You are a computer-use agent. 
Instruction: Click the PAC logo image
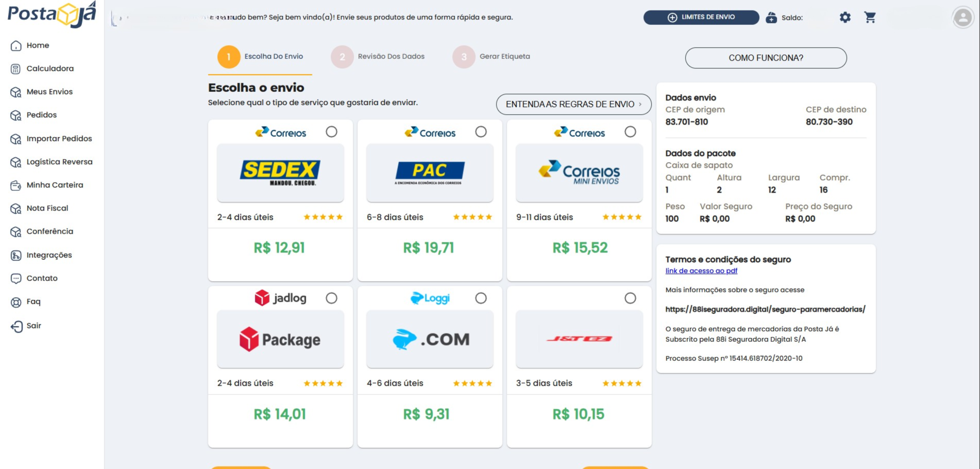click(430, 172)
